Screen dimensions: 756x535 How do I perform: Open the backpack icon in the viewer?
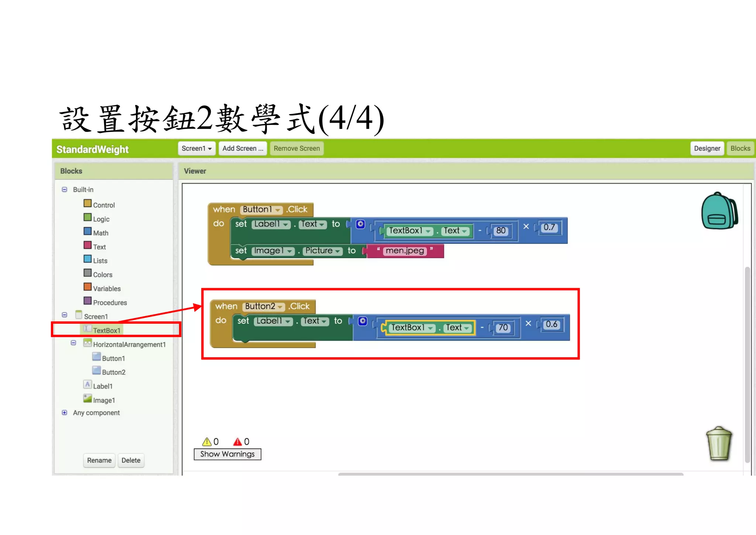pos(719,211)
